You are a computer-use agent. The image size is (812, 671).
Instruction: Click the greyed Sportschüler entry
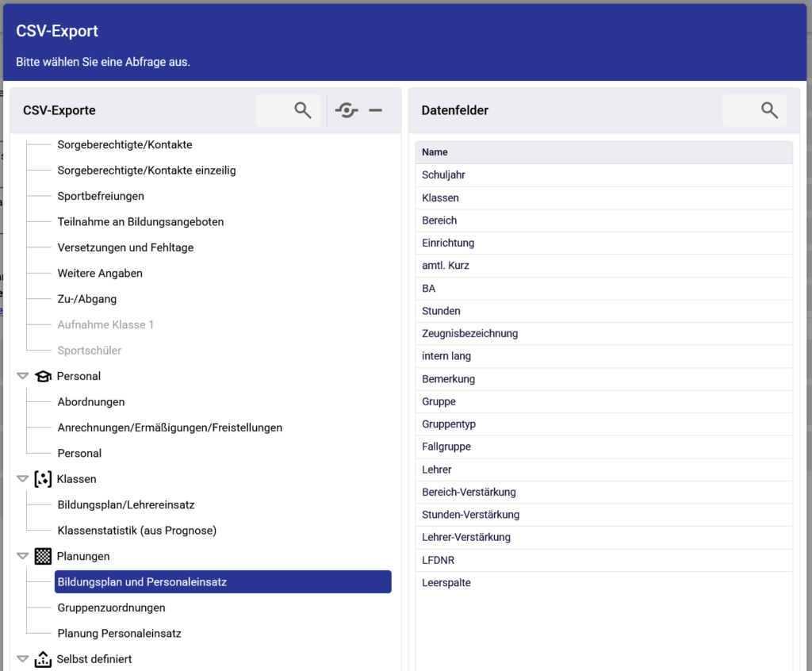90,351
